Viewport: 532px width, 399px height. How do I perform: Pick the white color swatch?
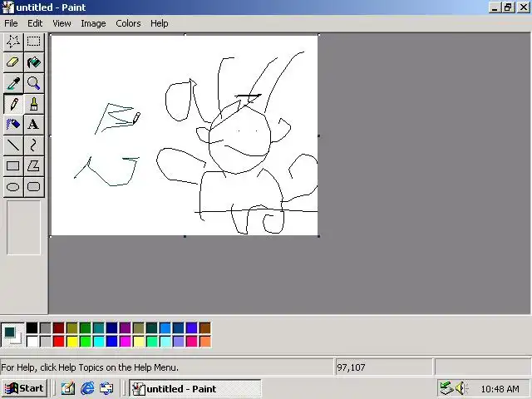pyautogui.click(x=32, y=342)
